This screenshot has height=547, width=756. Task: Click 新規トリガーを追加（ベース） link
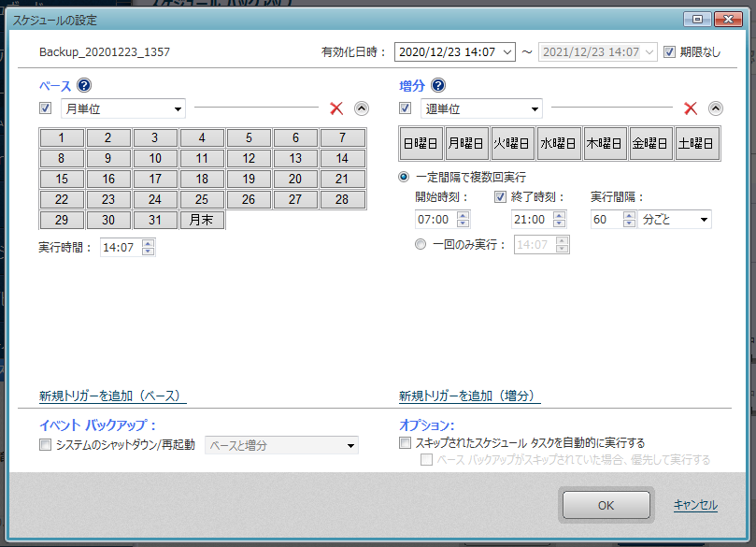pyautogui.click(x=112, y=396)
